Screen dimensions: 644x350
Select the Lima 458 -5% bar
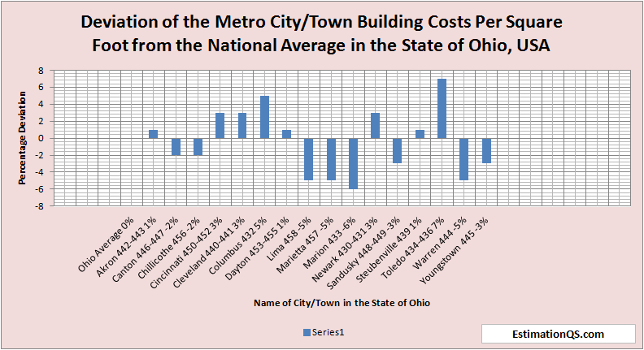309,159
